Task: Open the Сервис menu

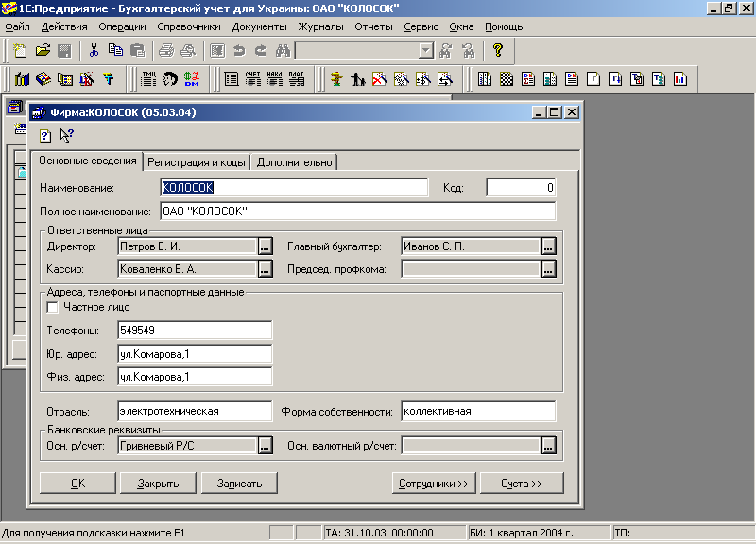Action: coord(421,27)
